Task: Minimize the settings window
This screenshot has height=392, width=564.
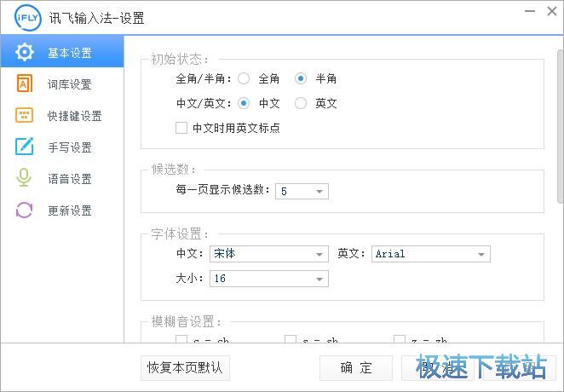Action: pos(530,12)
